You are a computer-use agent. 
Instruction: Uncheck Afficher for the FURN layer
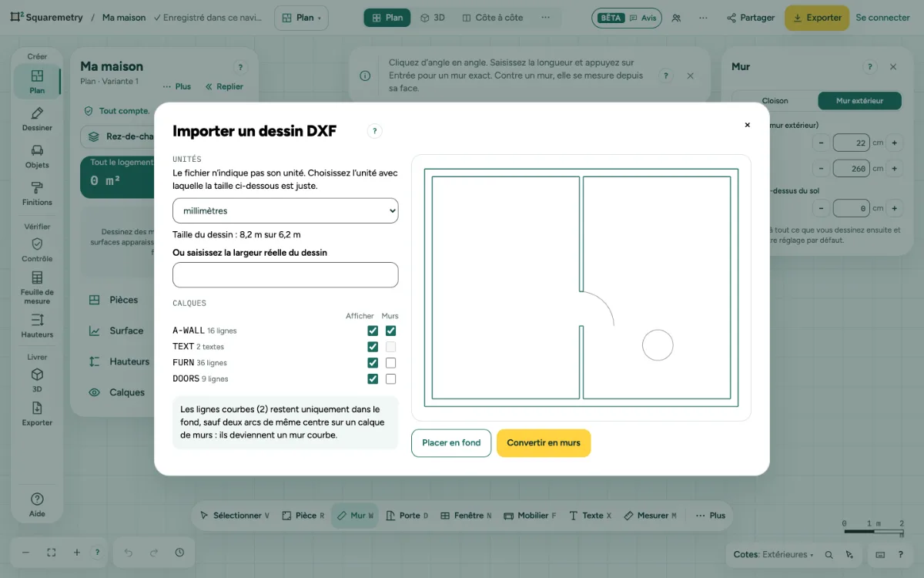click(x=373, y=363)
